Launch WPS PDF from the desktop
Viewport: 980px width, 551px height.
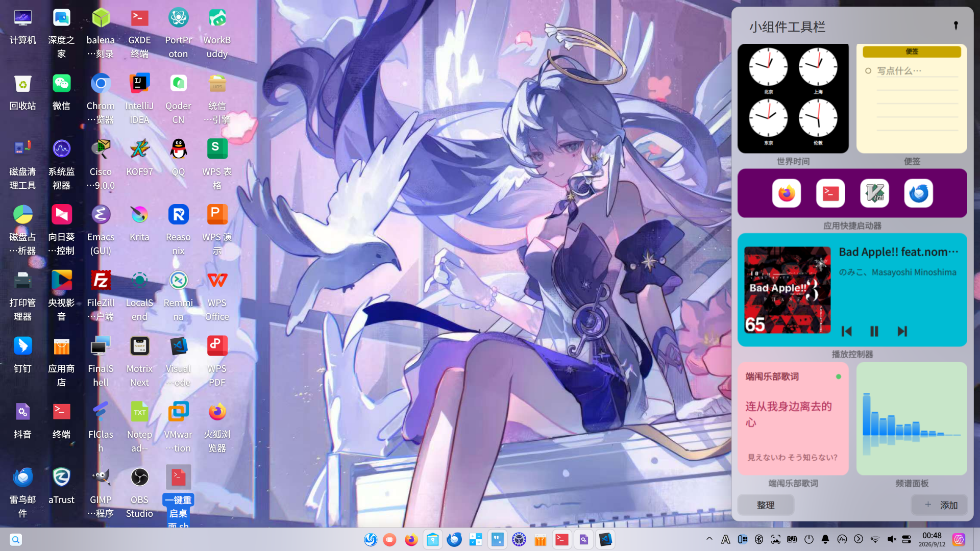[x=217, y=346]
